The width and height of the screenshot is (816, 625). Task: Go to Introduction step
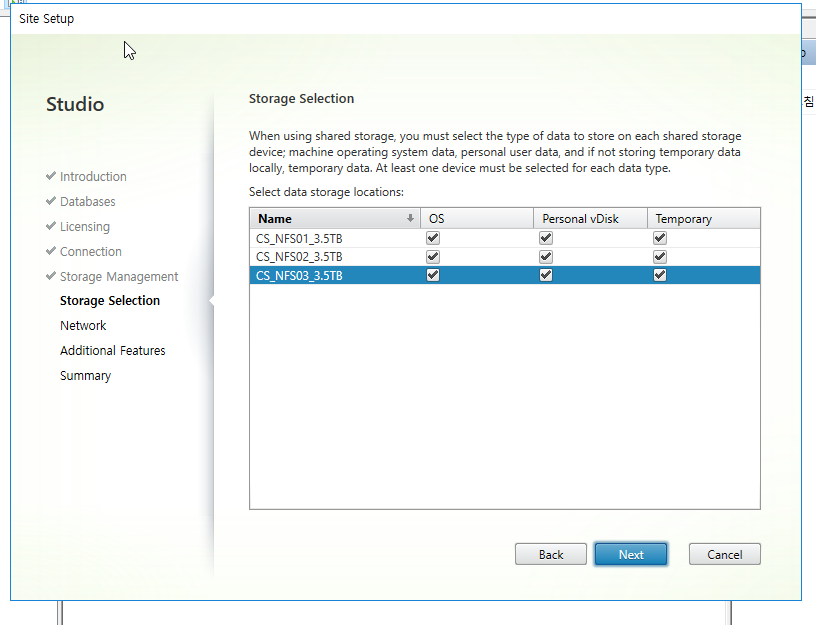(93, 176)
